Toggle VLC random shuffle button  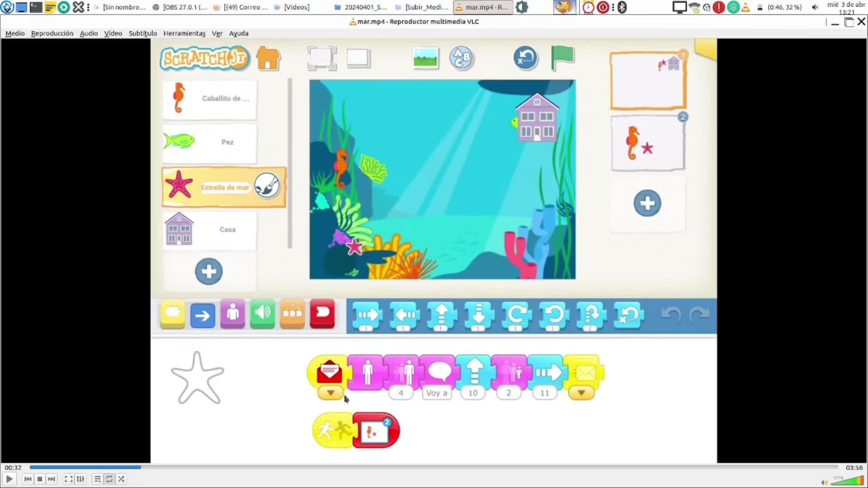(x=121, y=479)
